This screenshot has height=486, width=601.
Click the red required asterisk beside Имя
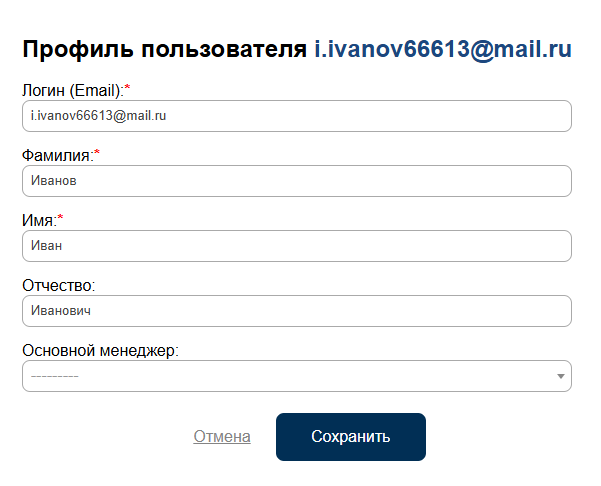pyautogui.click(x=61, y=219)
